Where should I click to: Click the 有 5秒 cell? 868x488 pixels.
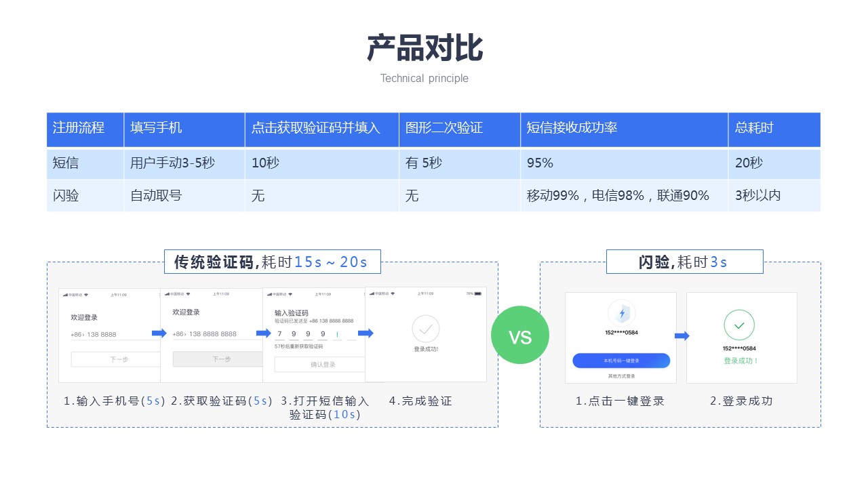(x=460, y=163)
